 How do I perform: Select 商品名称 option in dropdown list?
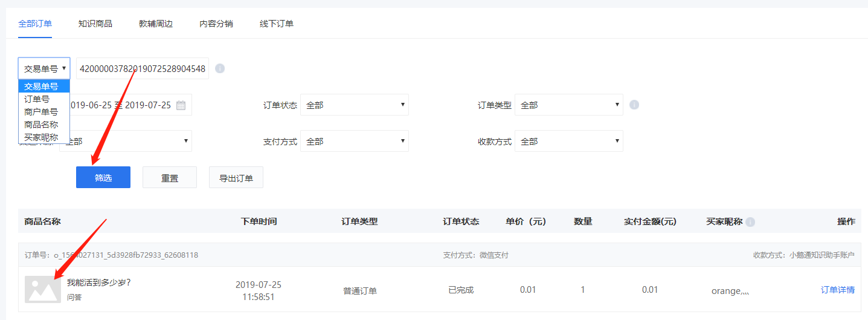(x=44, y=125)
